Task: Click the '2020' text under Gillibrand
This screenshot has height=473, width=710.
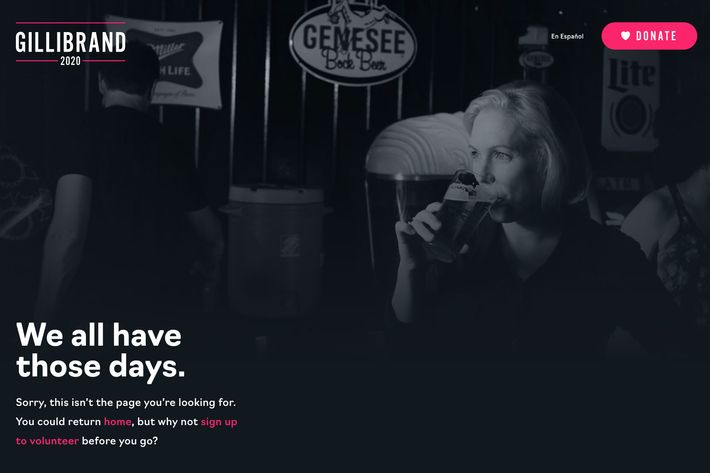Action: tap(70, 61)
